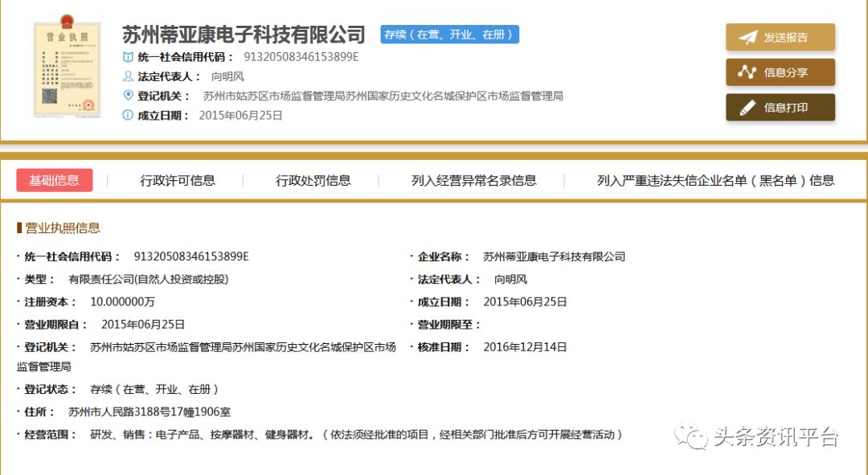Click the 注册资本 value 10.000000万

click(x=122, y=302)
